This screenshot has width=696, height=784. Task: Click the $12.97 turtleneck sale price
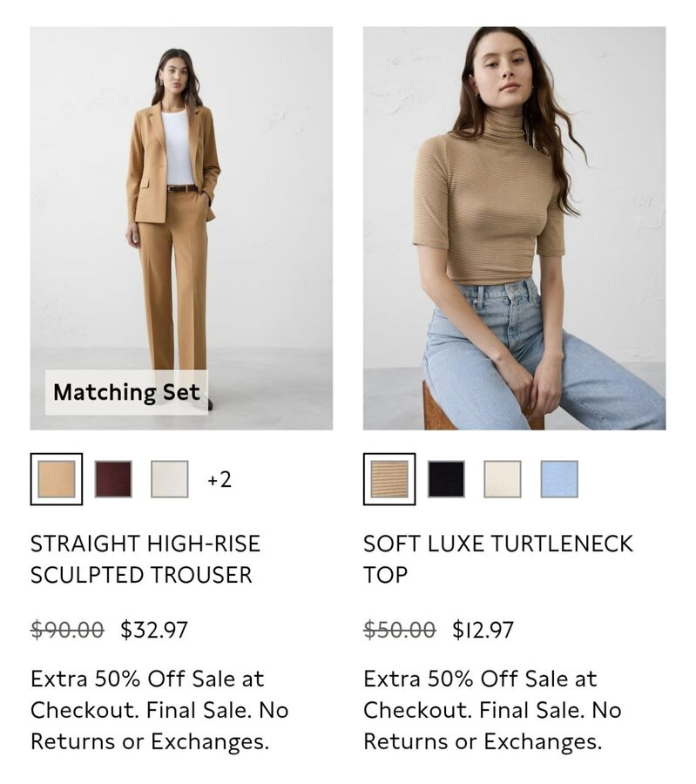483,630
